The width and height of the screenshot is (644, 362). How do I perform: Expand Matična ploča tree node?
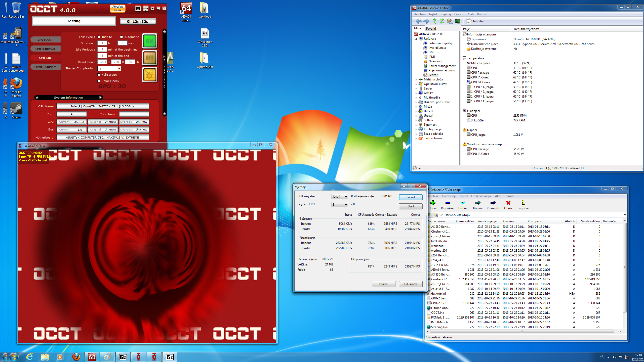[416, 80]
